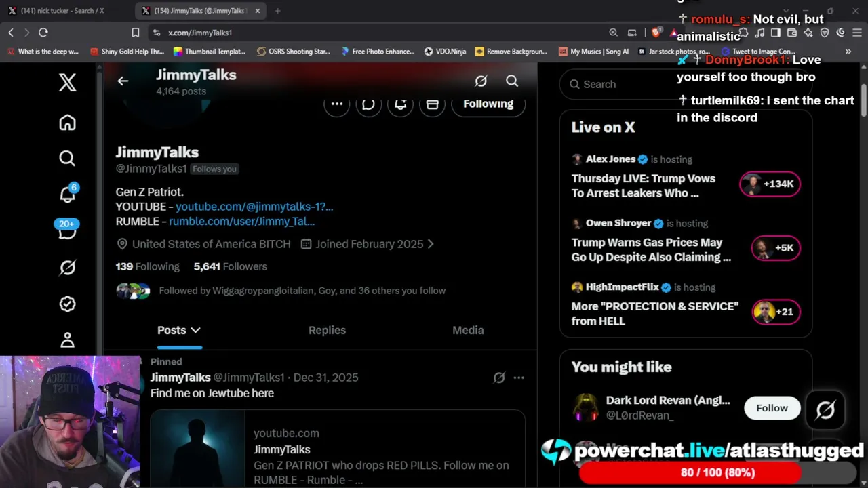Screen dimensions: 868x488
Task: Join the Alex Jones live +134K listeners badge
Action: coord(770,184)
